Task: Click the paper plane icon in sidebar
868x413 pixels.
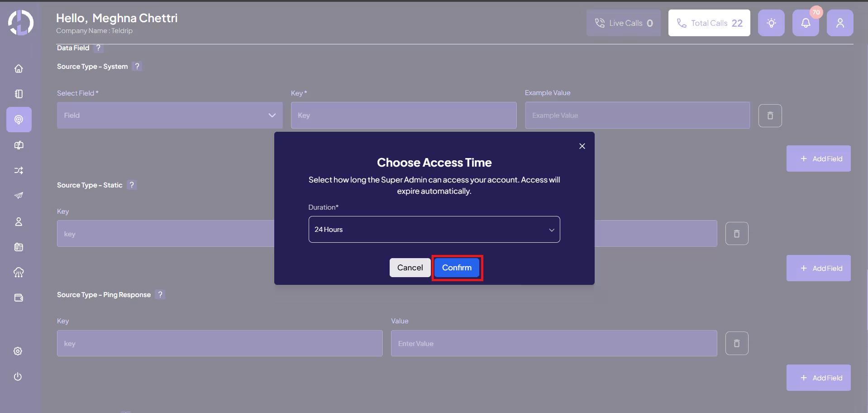Action: point(19,196)
